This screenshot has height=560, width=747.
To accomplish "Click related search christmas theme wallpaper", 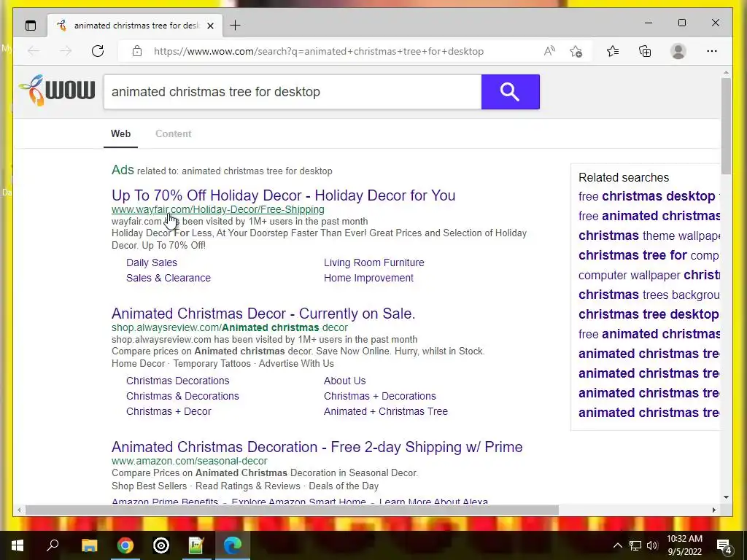I will [649, 236].
